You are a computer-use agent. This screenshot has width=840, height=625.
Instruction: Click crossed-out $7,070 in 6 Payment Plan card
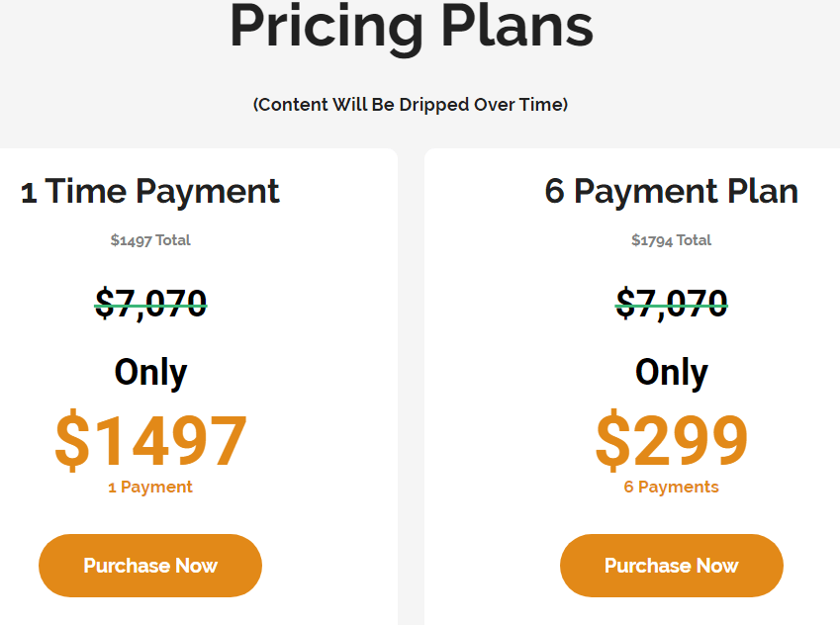(x=671, y=304)
